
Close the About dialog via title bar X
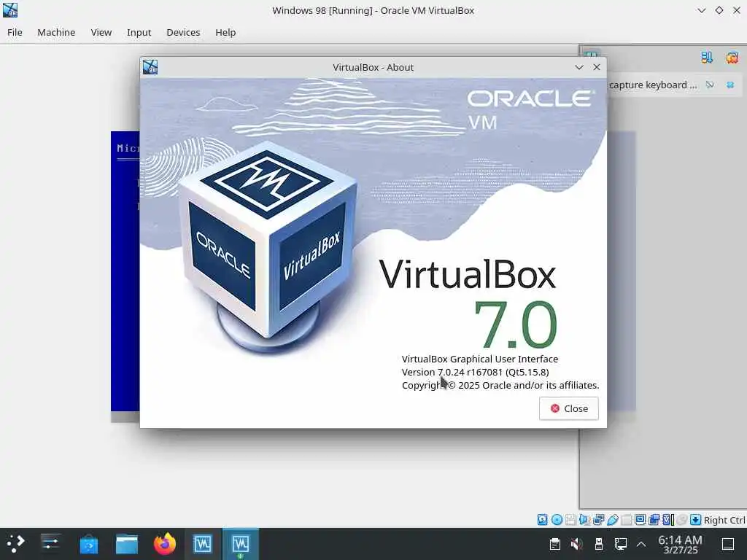pos(597,67)
